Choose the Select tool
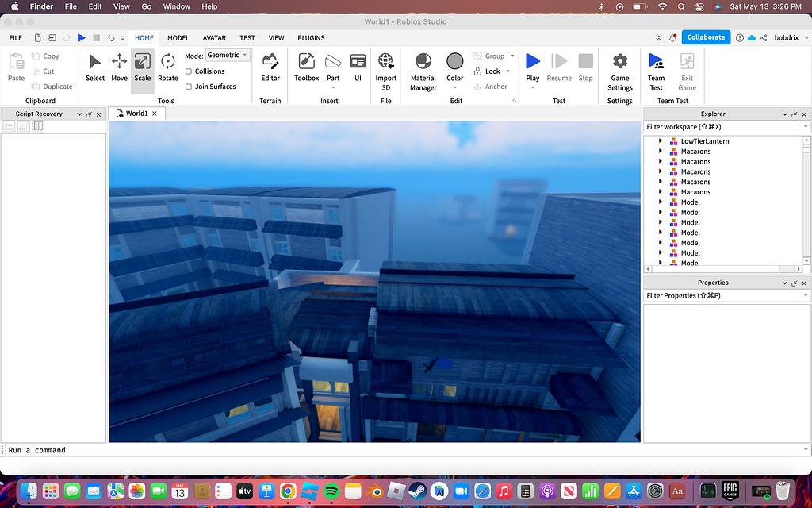This screenshot has height=508, width=812. 95,68
